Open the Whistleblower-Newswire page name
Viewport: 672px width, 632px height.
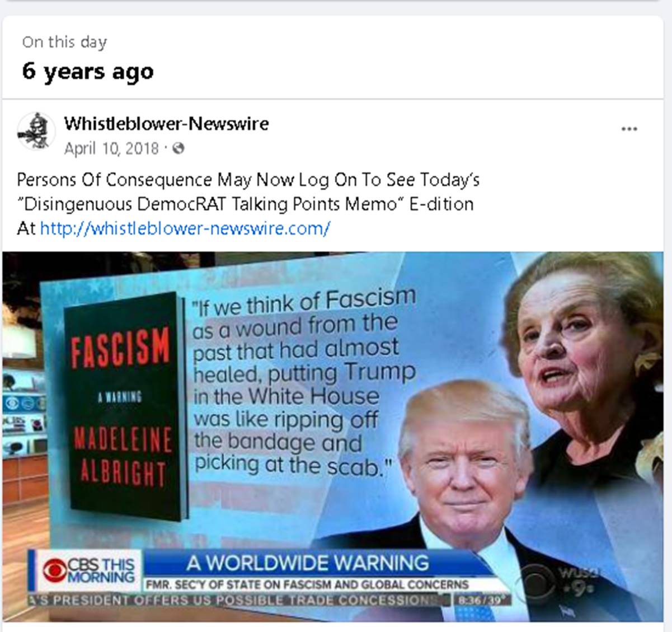166,123
